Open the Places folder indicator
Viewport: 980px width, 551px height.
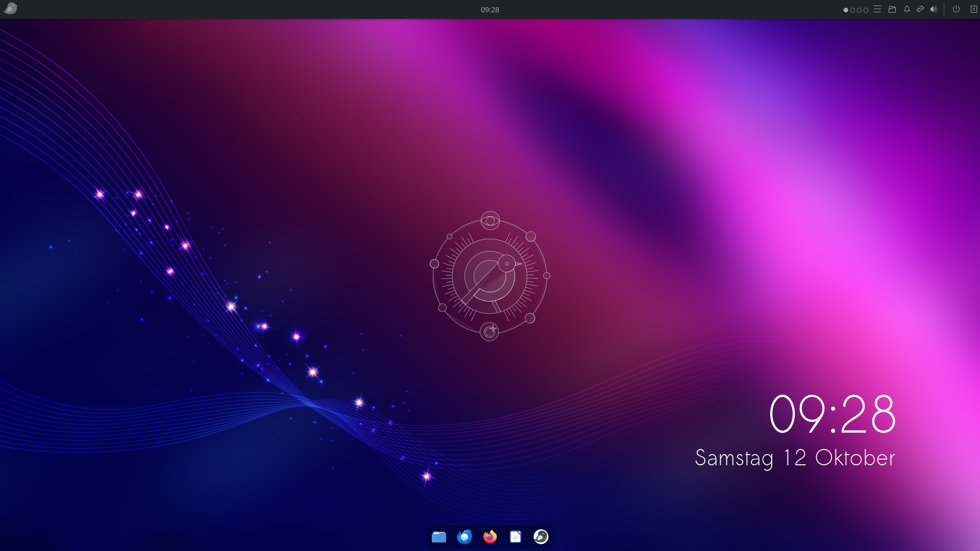[x=892, y=9]
